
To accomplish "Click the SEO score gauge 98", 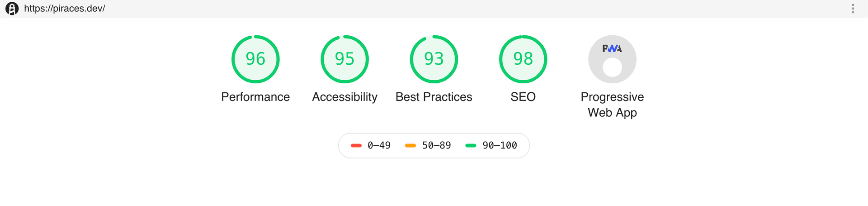I will click(523, 59).
